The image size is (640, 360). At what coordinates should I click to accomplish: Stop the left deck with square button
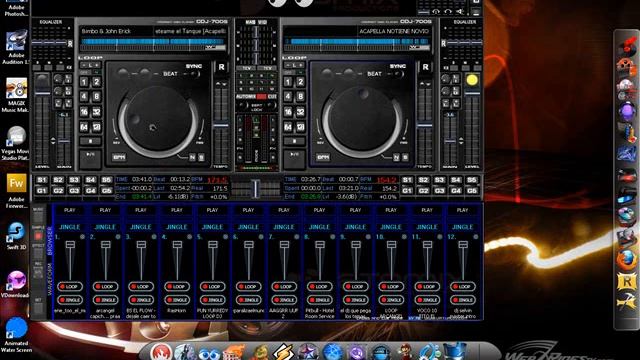[x=90, y=142]
